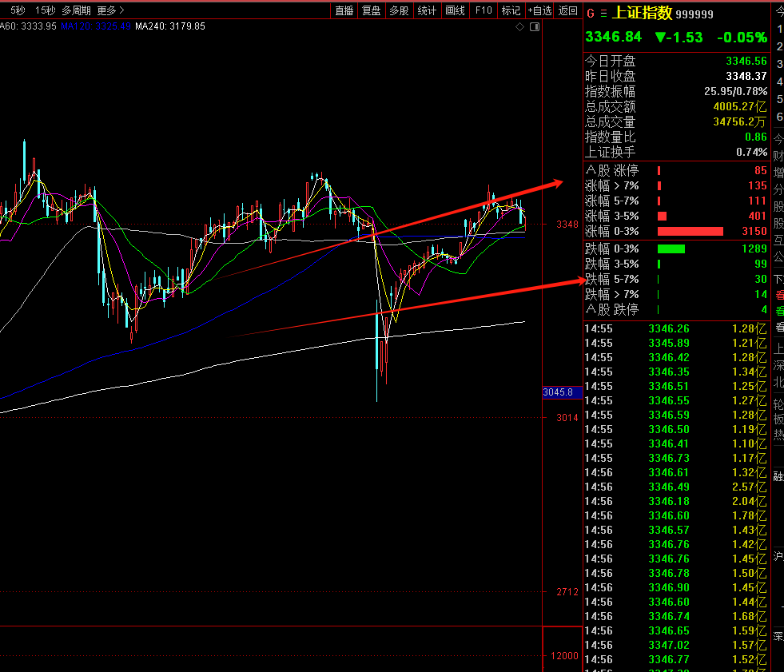Click the 上证指数 index name
This screenshot has height=672, width=784.
point(642,13)
